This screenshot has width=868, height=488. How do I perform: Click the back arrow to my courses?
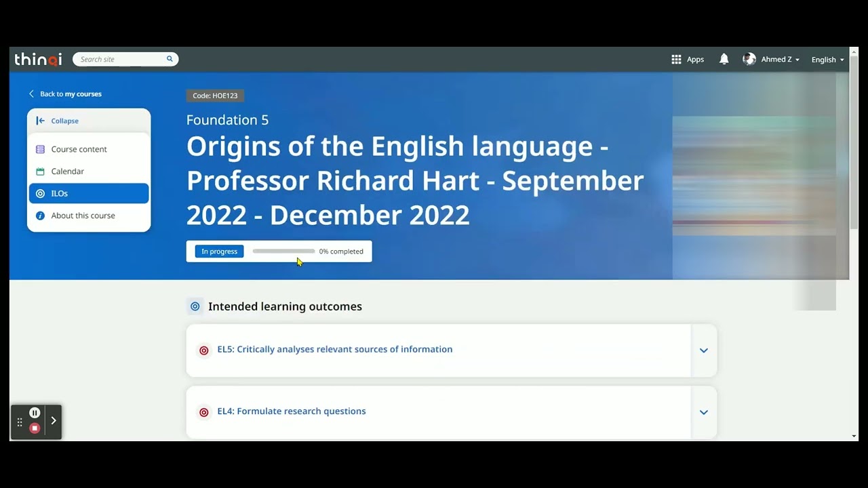31,94
